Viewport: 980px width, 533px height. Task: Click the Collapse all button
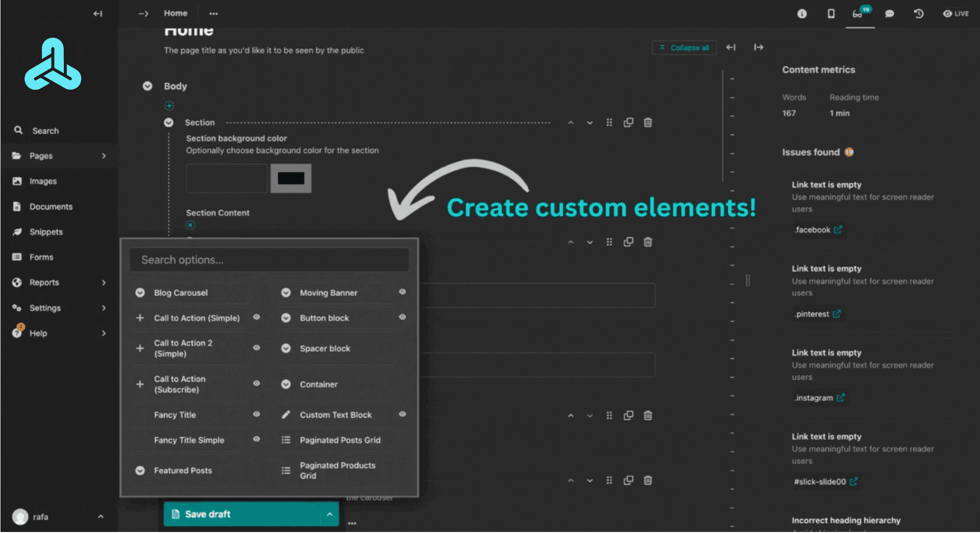tap(684, 47)
